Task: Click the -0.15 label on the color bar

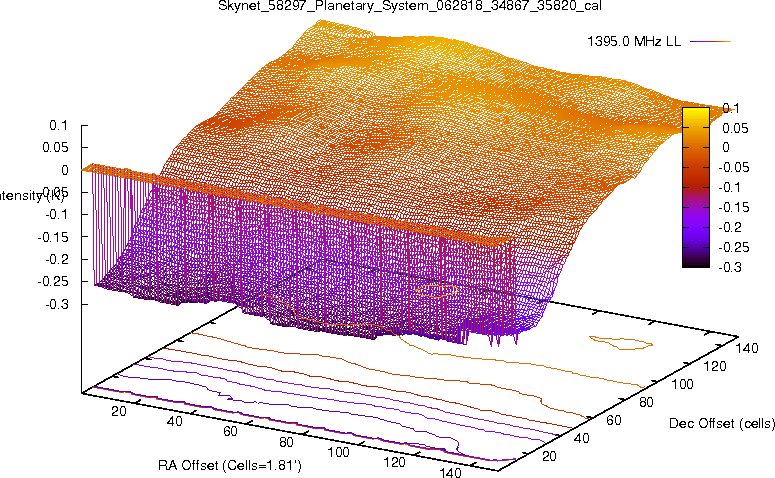Action: coord(733,207)
